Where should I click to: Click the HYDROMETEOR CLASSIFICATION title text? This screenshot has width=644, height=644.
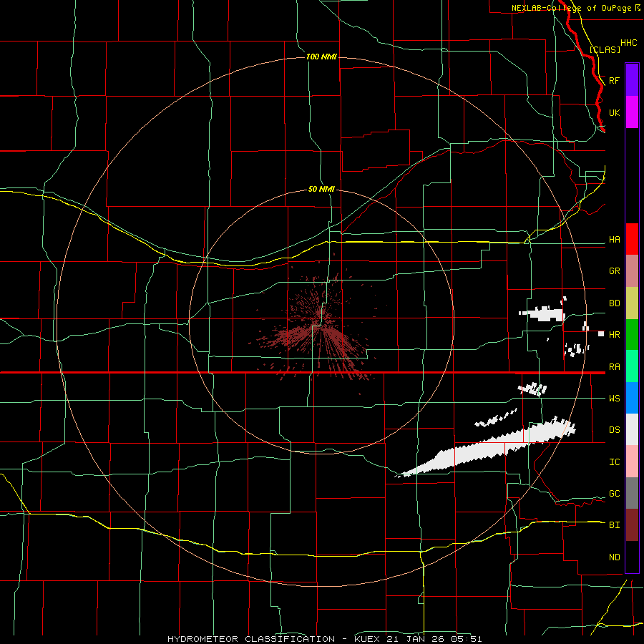[251, 639]
